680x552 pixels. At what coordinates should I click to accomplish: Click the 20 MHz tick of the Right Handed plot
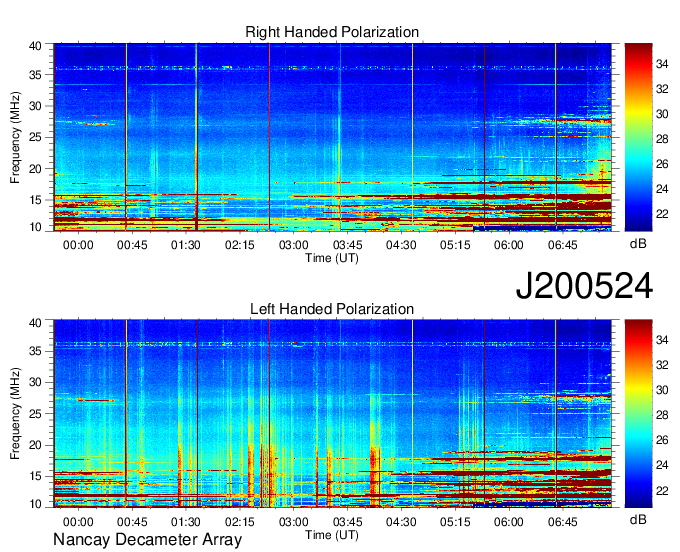coord(35,169)
